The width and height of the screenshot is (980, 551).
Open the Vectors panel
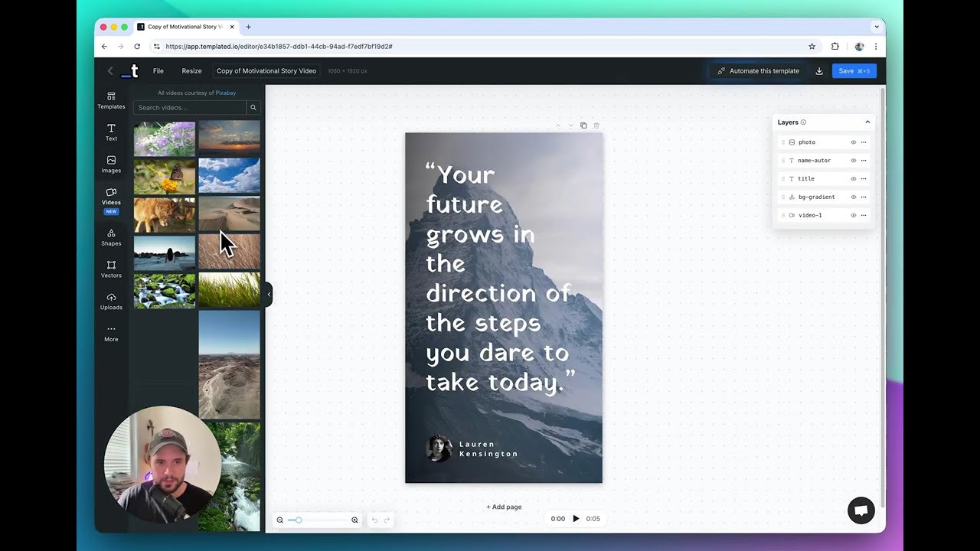111,269
